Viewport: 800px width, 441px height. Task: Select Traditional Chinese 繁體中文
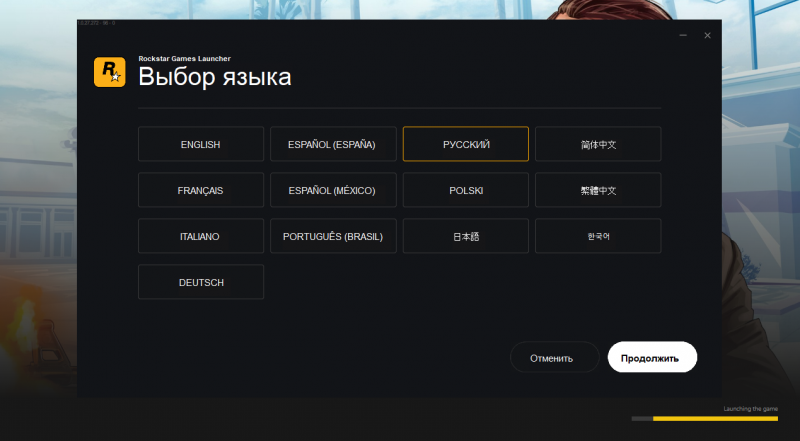[x=598, y=190]
